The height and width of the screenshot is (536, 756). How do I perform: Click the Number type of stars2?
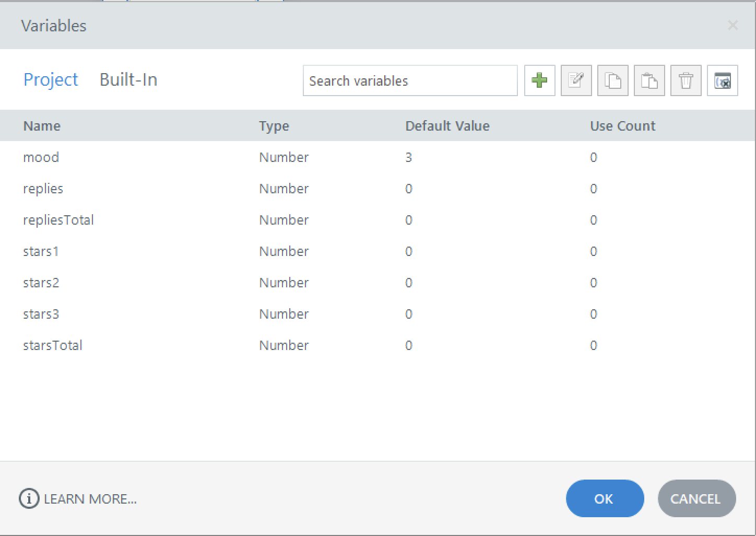pos(284,283)
